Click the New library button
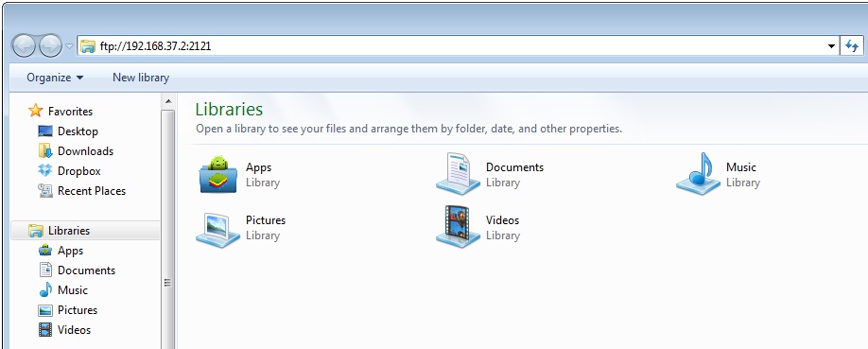868x349 pixels. pyautogui.click(x=141, y=78)
